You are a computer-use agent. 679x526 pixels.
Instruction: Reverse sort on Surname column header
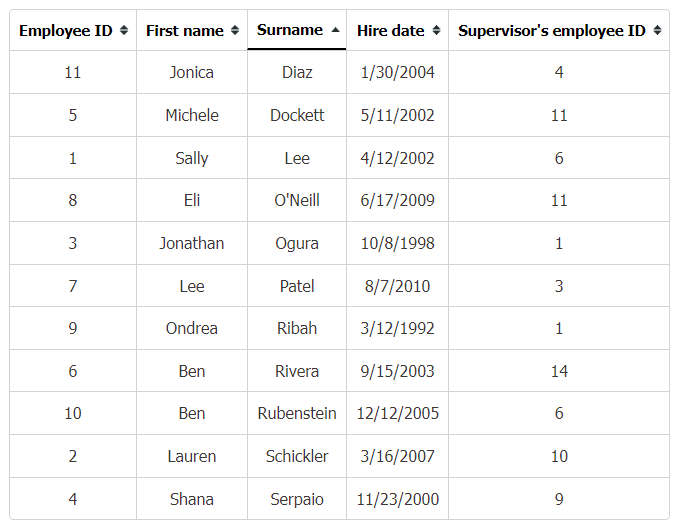297,30
